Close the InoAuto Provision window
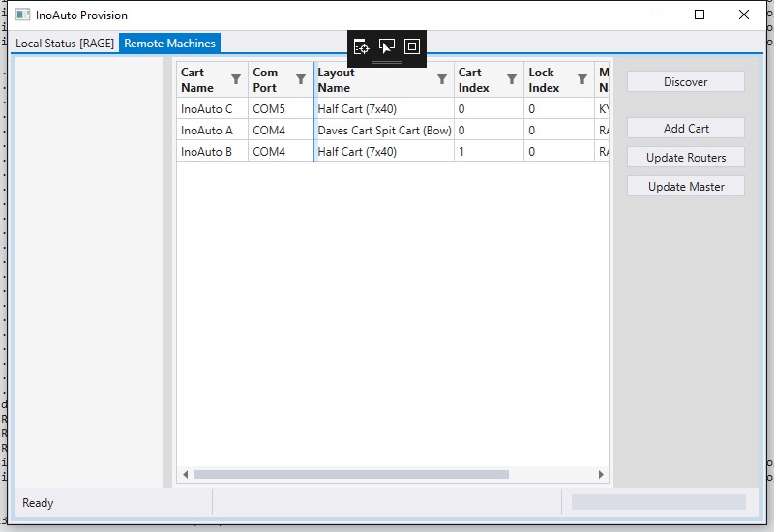The height and width of the screenshot is (532, 774). pos(744,15)
